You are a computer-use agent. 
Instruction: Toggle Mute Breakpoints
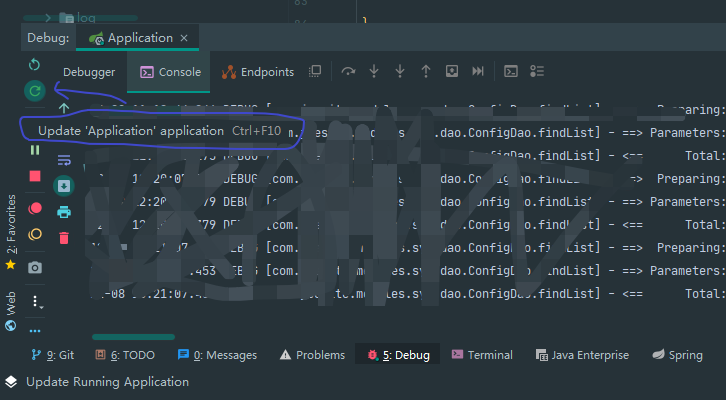click(35, 235)
